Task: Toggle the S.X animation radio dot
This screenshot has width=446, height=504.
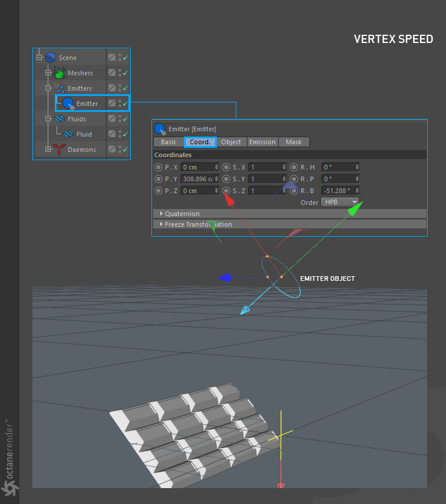Action: 226,167
